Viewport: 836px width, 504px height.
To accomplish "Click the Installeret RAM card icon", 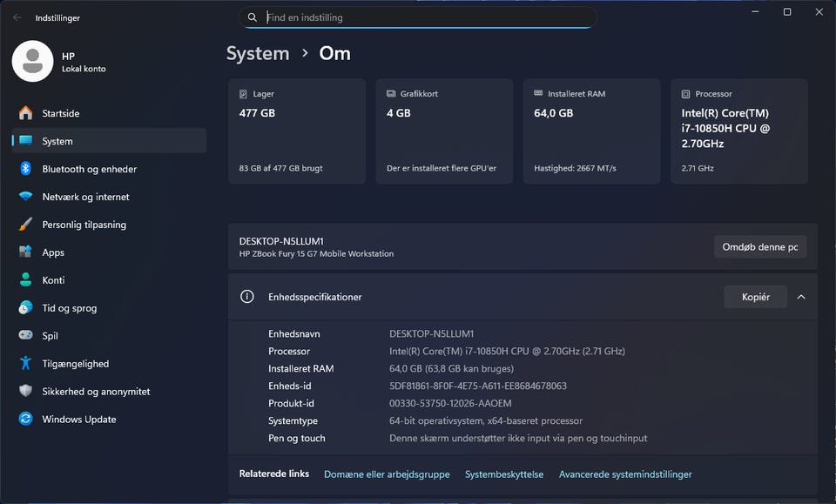I will pos(538,93).
